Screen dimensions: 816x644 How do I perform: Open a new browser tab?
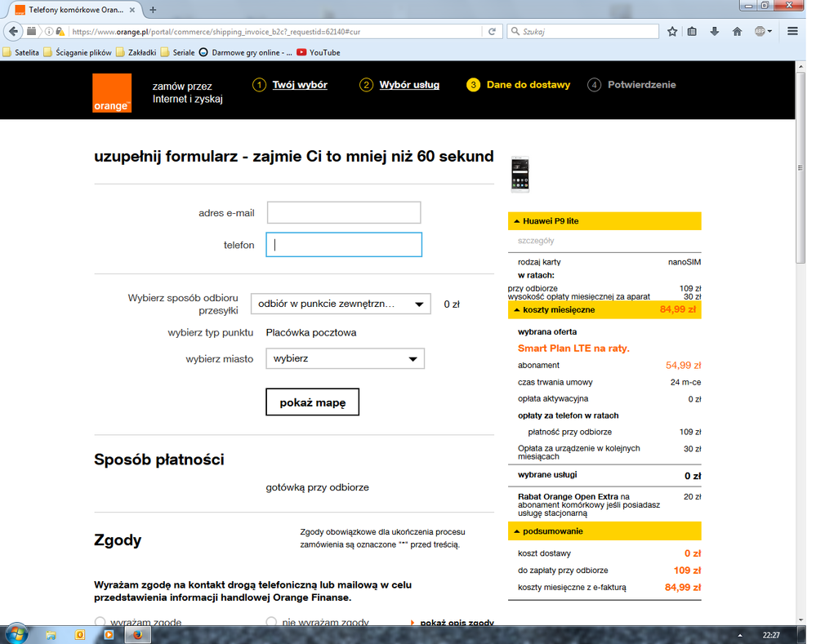pos(153,10)
